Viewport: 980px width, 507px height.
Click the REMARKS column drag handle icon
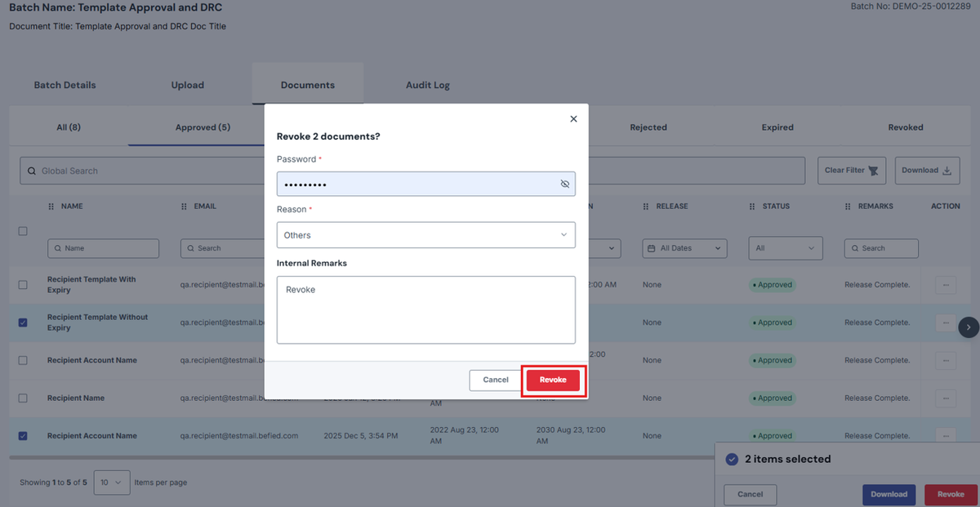click(848, 207)
